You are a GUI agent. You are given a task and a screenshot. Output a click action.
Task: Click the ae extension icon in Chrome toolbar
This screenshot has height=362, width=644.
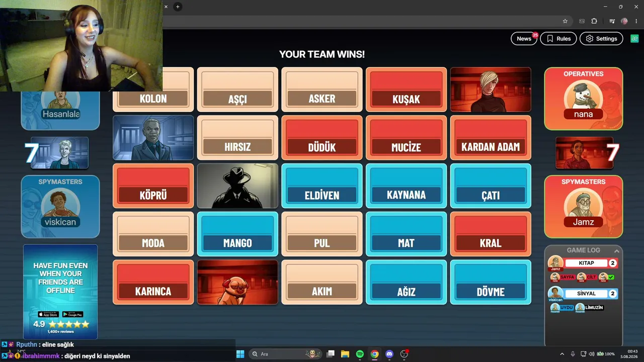[x=582, y=21]
